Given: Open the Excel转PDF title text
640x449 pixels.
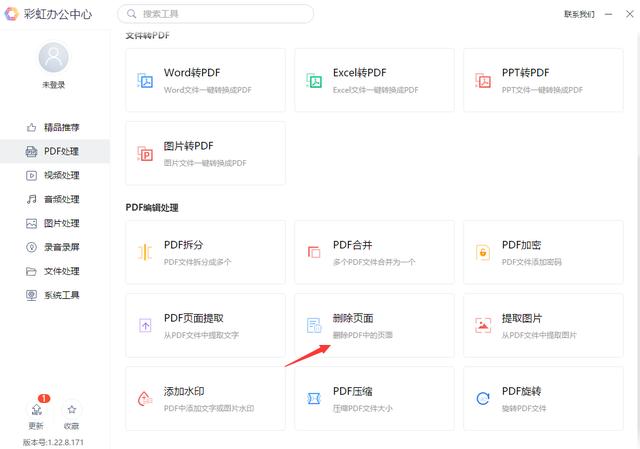Looking at the screenshot, I should click(x=360, y=73).
